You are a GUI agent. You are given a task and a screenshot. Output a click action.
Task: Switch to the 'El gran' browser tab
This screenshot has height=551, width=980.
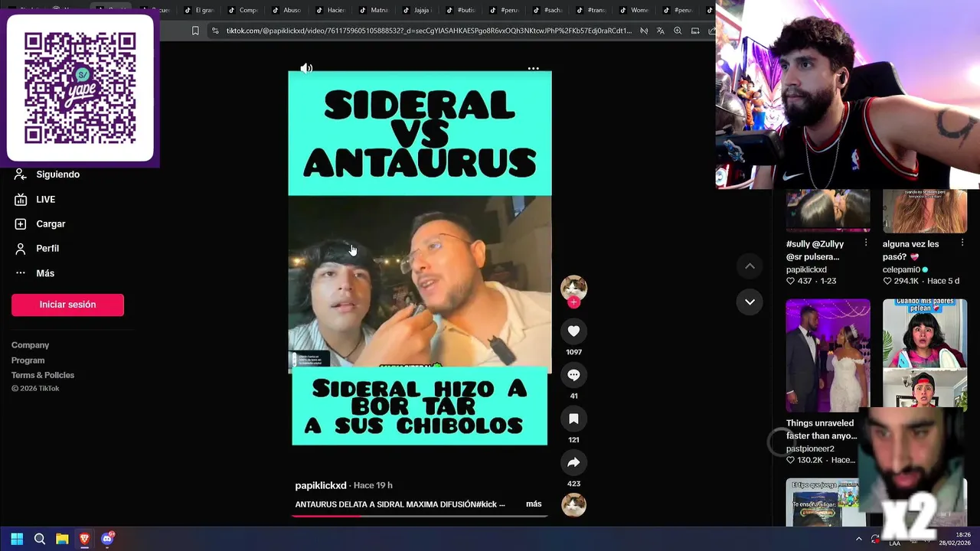pos(200,10)
